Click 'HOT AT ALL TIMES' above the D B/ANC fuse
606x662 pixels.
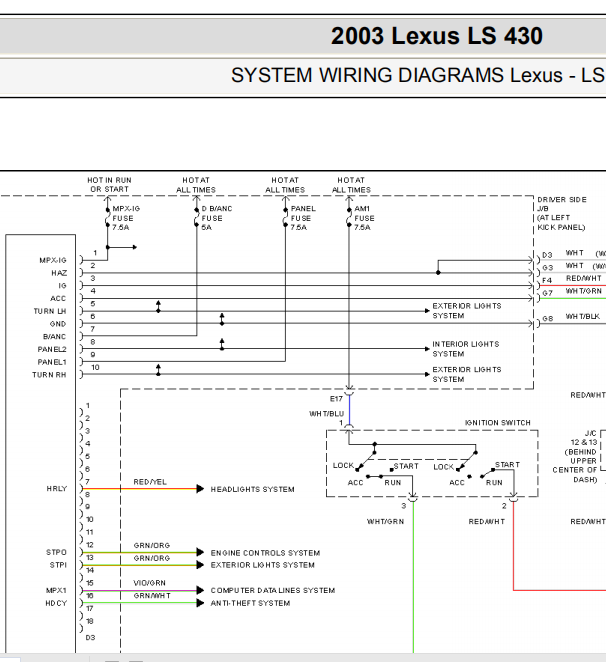tap(196, 185)
